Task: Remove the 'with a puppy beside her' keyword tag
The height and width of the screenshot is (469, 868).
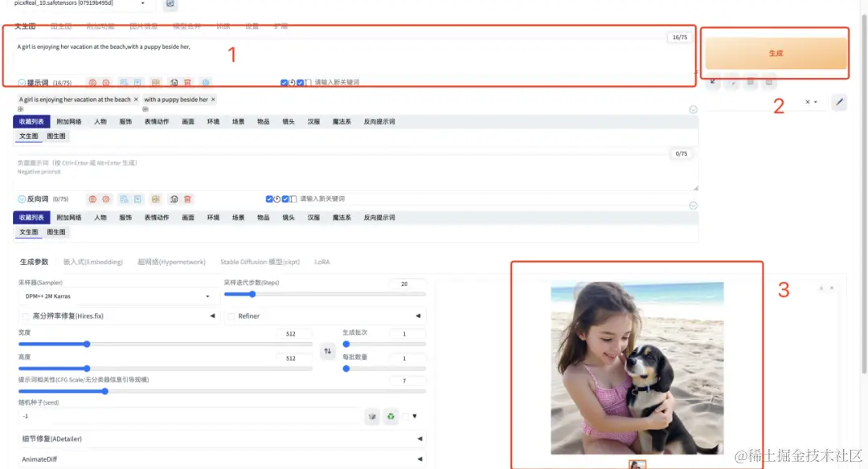Action: (x=213, y=99)
